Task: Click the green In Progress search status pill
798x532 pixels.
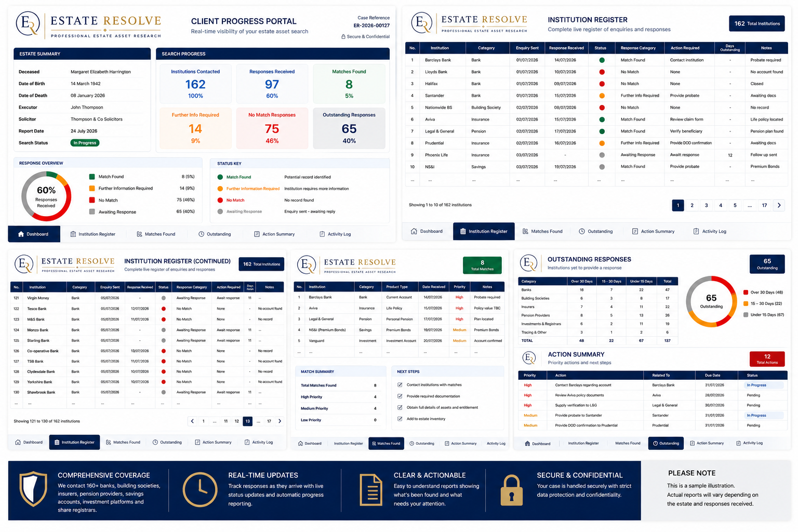Action: coord(85,143)
